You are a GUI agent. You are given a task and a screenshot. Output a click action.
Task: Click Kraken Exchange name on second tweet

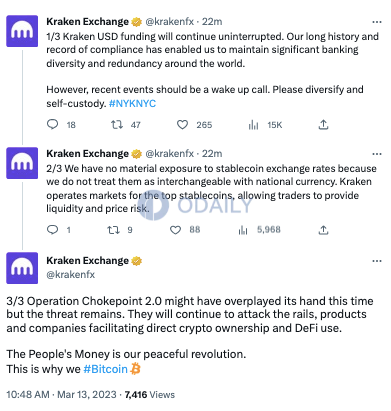[87, 154]
